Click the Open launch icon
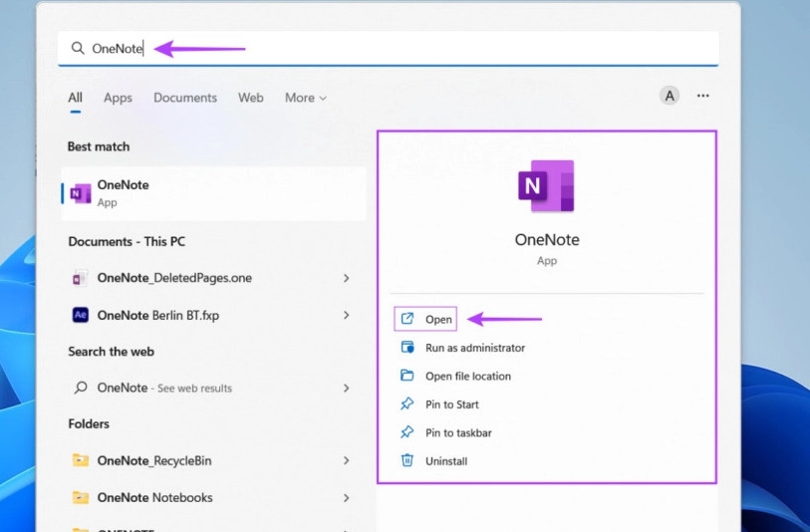Screen dimensions: 810x532 pyautogui.click(x=407, y=319)
